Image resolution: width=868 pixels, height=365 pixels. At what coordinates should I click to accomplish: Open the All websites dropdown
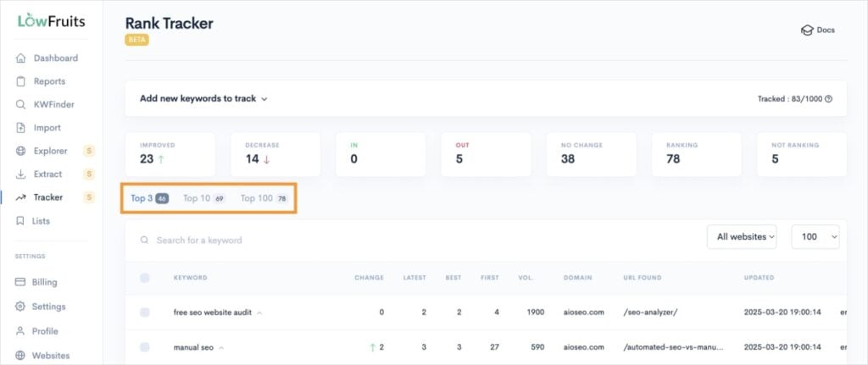pyautogui.click(x=742, y=236)
